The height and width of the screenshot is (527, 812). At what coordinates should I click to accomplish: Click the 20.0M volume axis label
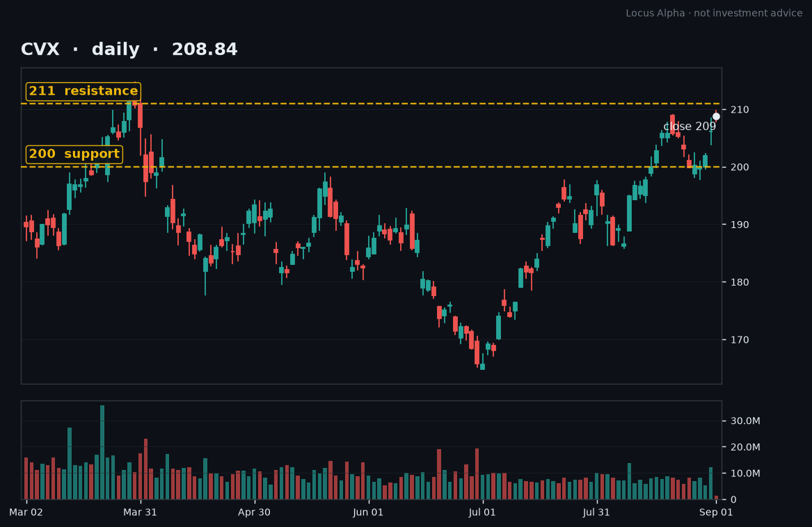pos(745,447)
